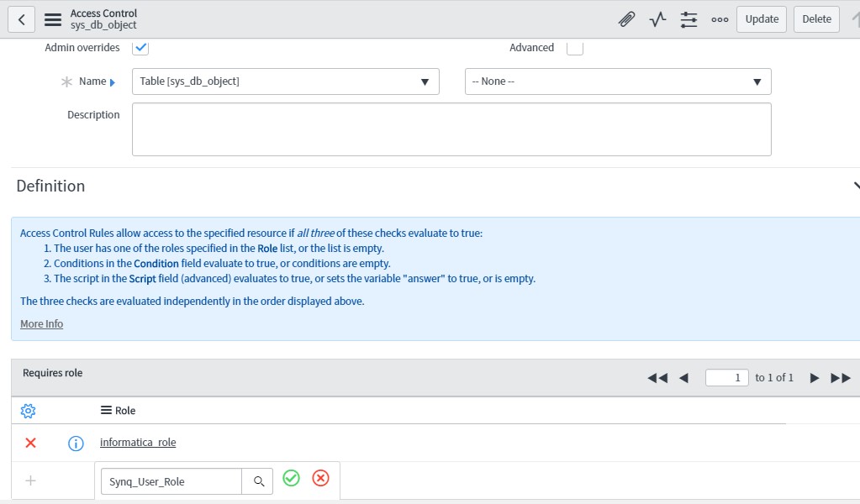Click the personalize form sliders icon
Screen dimensions: 860x504
[x=688, y=18]
